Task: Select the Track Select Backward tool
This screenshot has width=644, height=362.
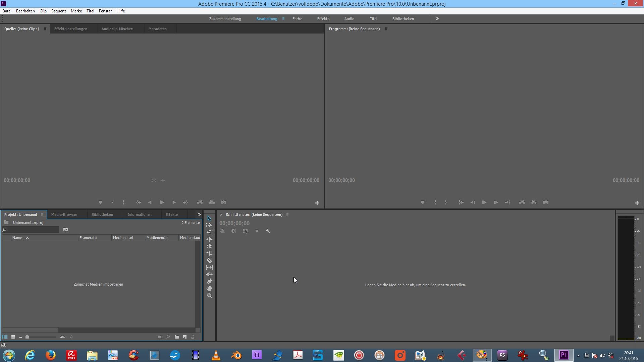Action: click(x=209, y=232)
